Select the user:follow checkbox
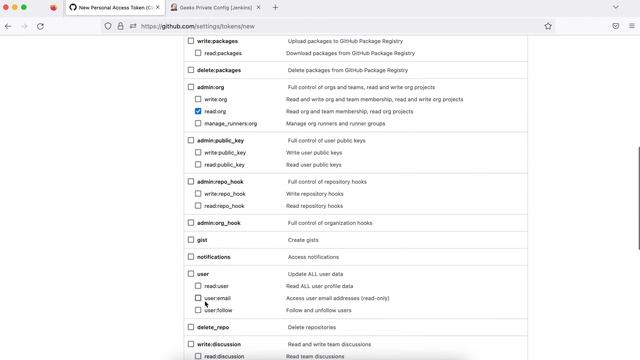Screen dimensions: 640x360 (x=198, y=310)
